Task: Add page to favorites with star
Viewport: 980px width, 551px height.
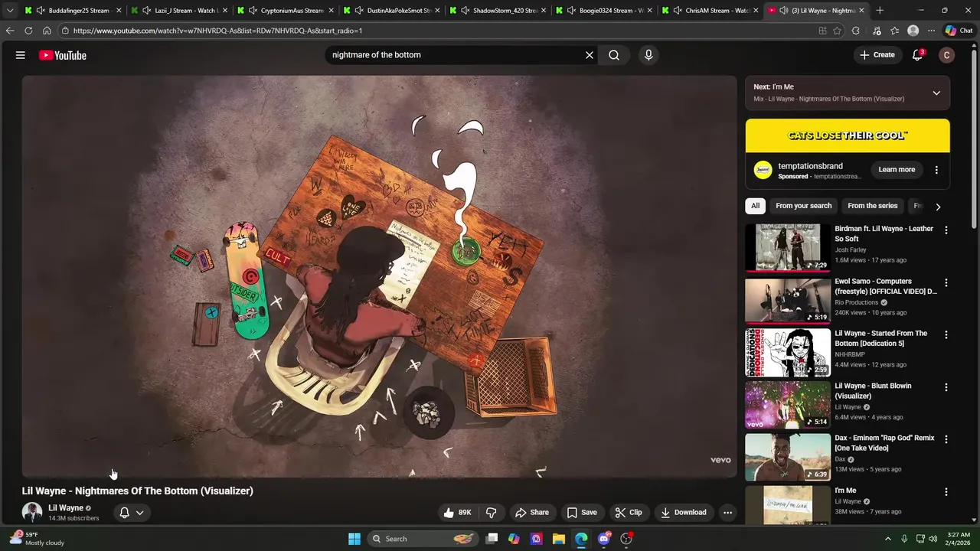Action: tap(838, 31)
